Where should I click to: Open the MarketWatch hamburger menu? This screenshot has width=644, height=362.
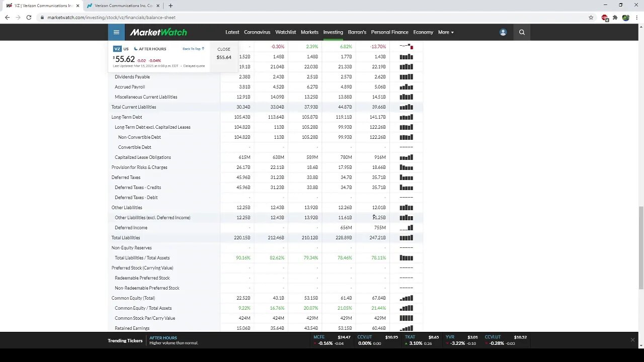tap(116, 32)
